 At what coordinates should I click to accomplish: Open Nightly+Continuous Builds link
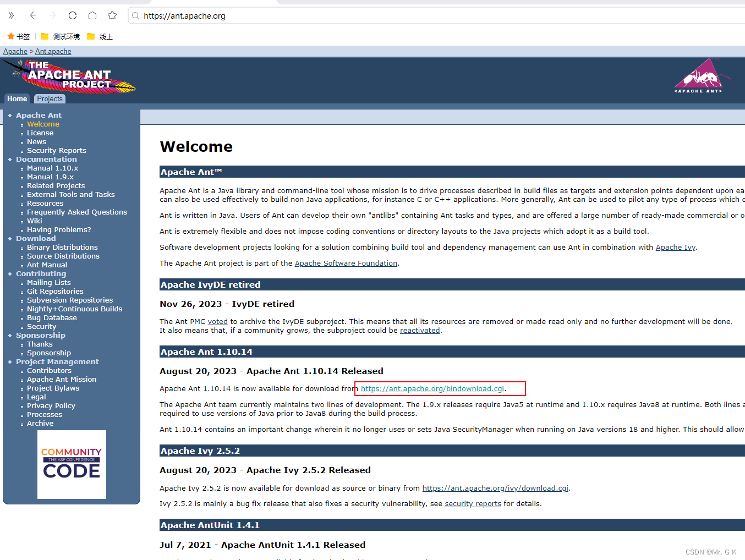coord(75,309)
